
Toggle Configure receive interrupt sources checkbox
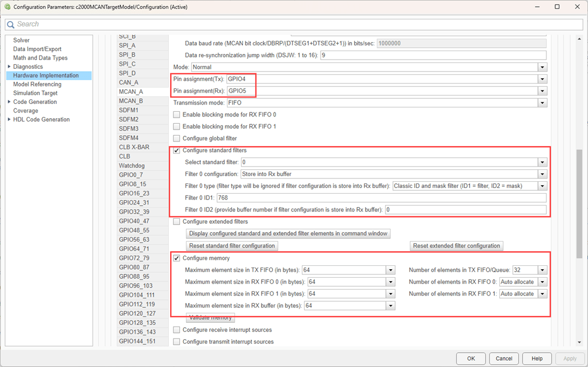pos(176,330)
